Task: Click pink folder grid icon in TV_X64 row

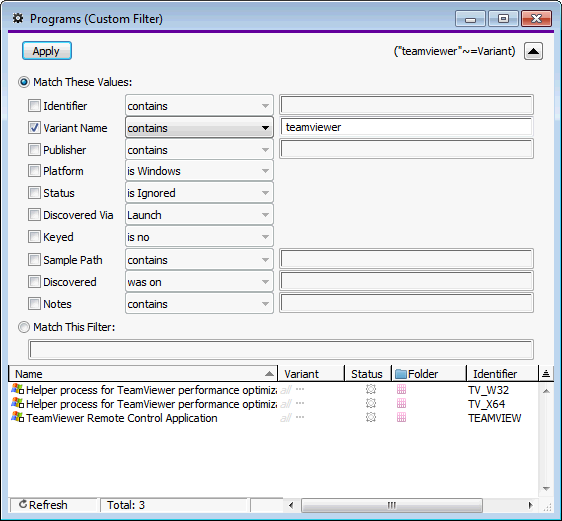Action: [401, 403]
